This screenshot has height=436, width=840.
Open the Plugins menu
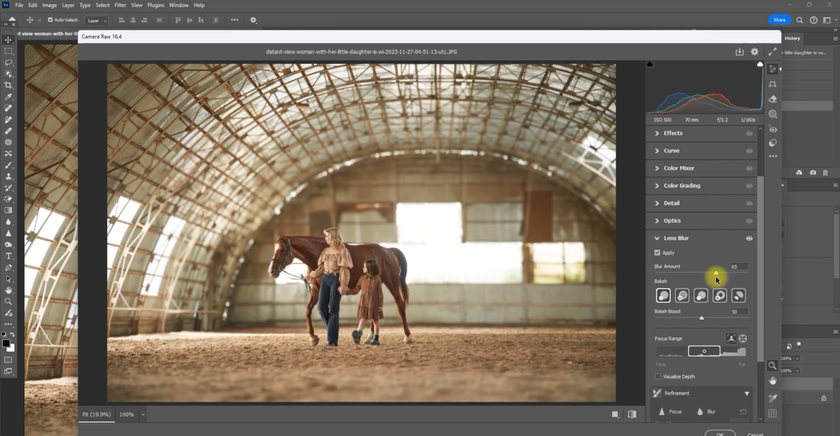click(x=155, y=5)
